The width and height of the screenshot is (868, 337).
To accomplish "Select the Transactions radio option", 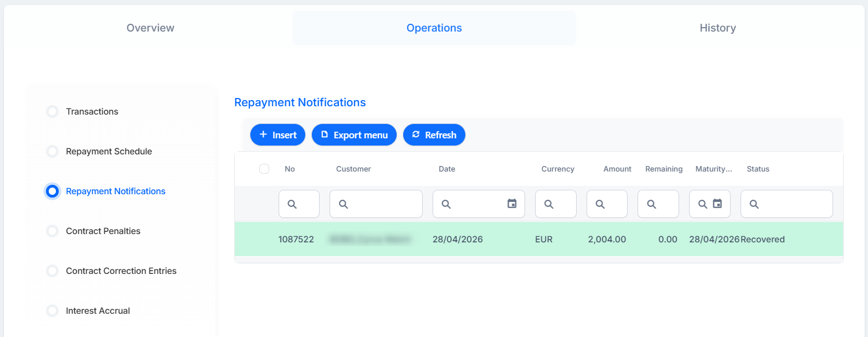I will point(52,112).
